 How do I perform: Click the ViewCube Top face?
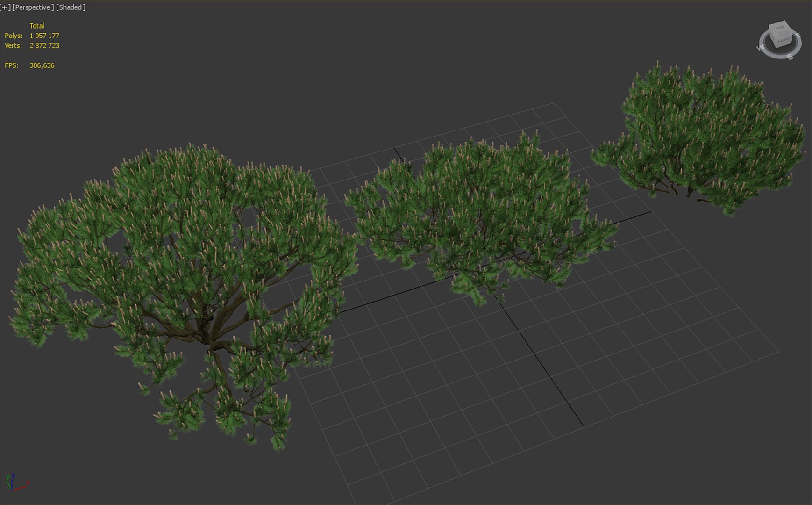tap(780, 27)
